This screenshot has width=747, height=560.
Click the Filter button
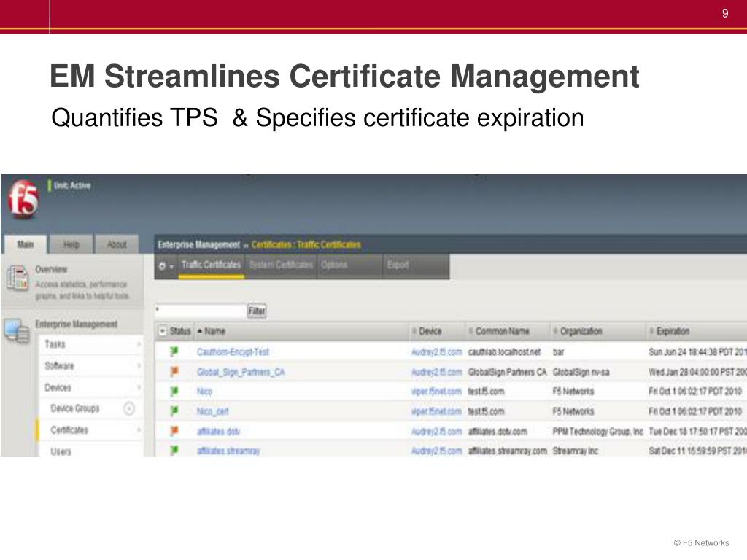(257, 311)
